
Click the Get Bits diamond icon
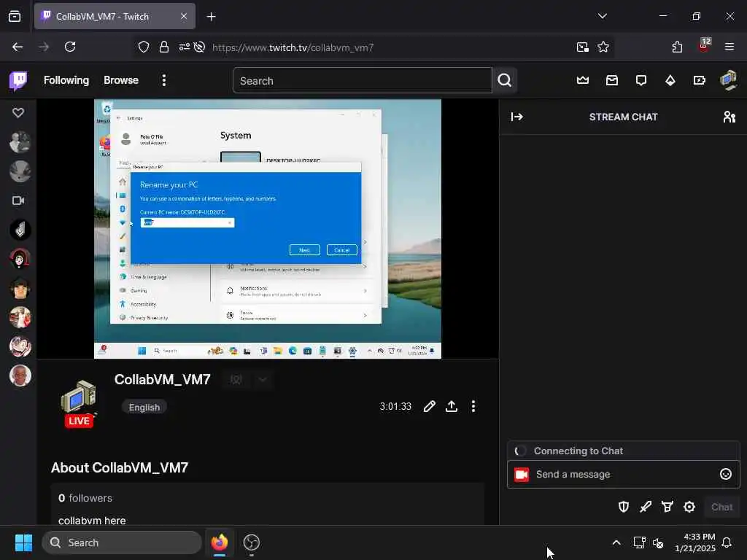click(670, 80)
